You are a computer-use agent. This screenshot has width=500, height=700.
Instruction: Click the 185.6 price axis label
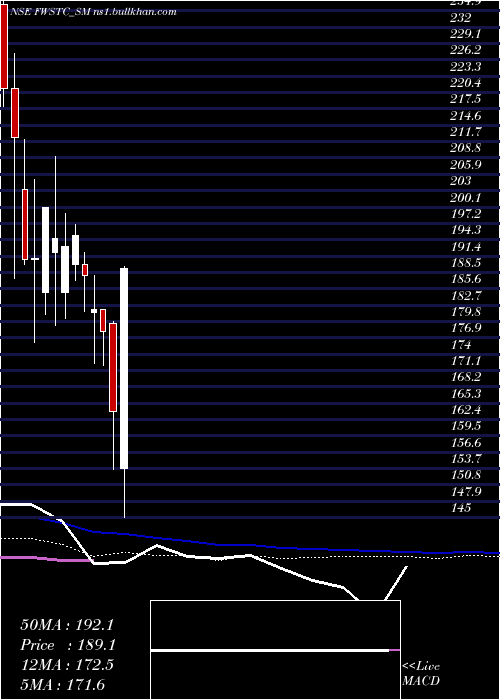point(466,279)
